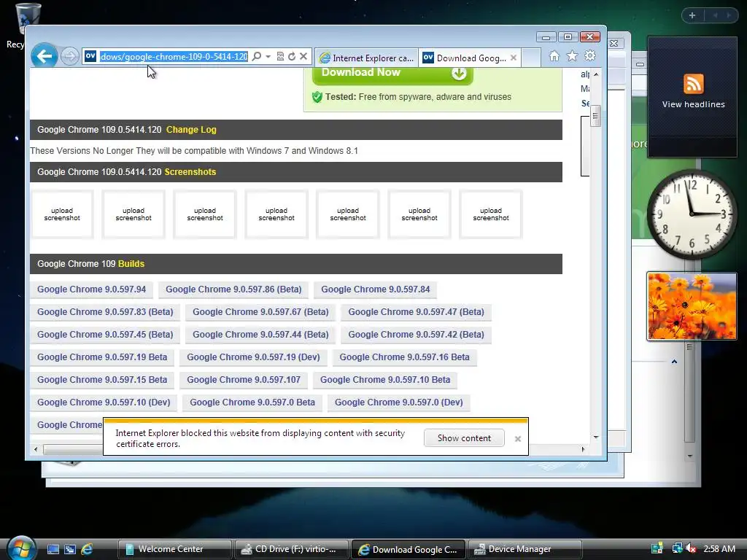This screenshot has width=747, height=560.
Task: Click Show content in the security bar
Action: pyautogui.click(x=464, y=438)
